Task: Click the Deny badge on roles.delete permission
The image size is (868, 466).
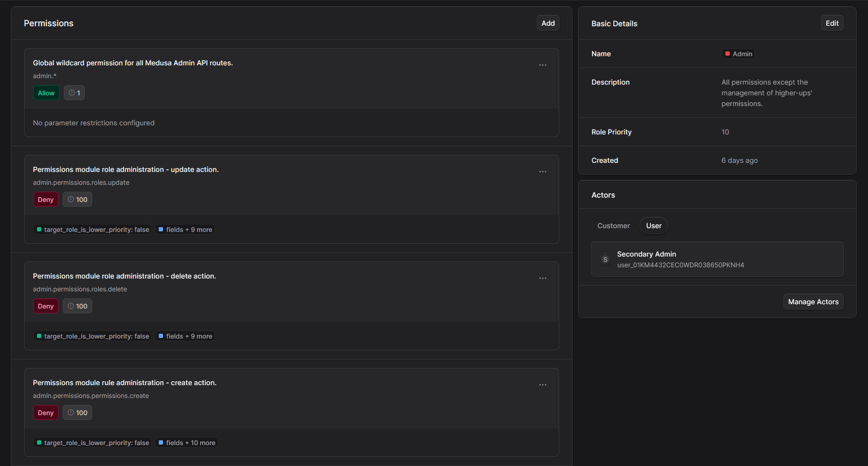Action: click(x=46, y=306)
